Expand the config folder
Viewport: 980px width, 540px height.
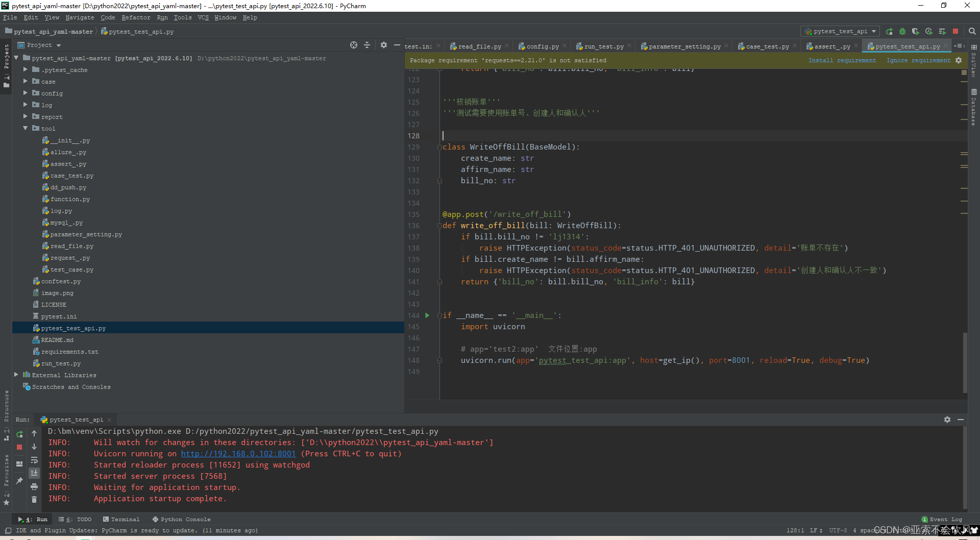[25, 93]
